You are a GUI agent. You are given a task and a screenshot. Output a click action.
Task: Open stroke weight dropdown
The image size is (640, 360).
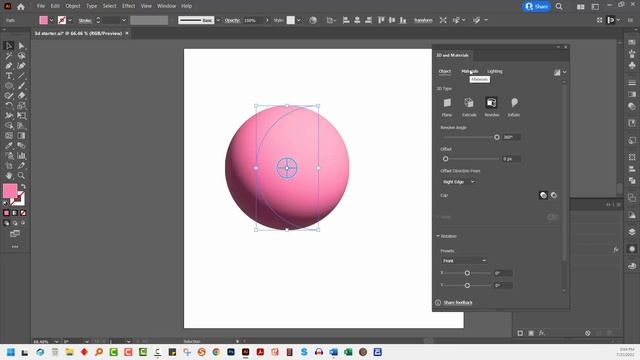point(124,20)
